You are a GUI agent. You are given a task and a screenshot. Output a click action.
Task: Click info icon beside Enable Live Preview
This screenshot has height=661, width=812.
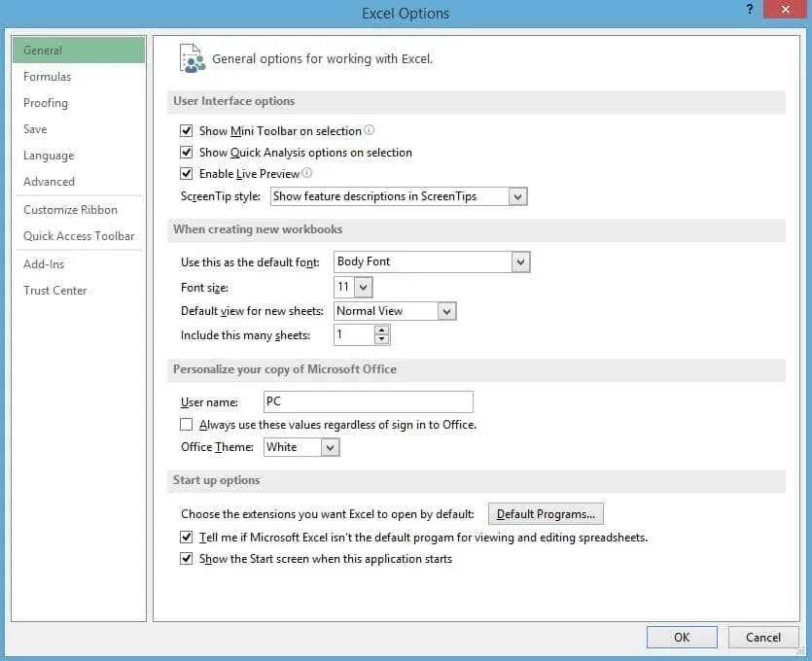[x=306, y=172]
